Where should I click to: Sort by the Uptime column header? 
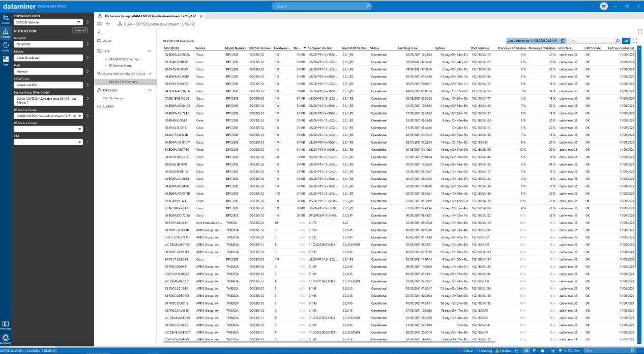pos(440,48)
